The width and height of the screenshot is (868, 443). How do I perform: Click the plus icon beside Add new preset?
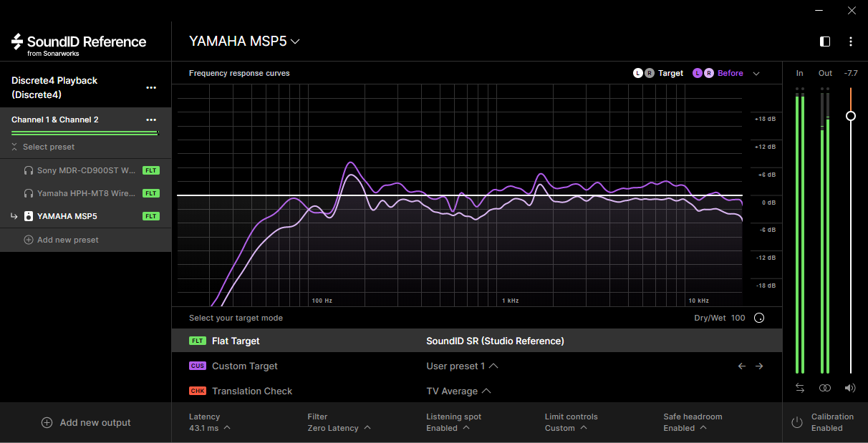[x=29, y=240]
